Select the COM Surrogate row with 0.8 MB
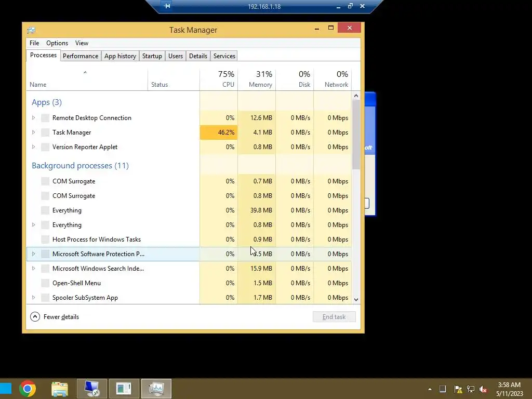 189,196
